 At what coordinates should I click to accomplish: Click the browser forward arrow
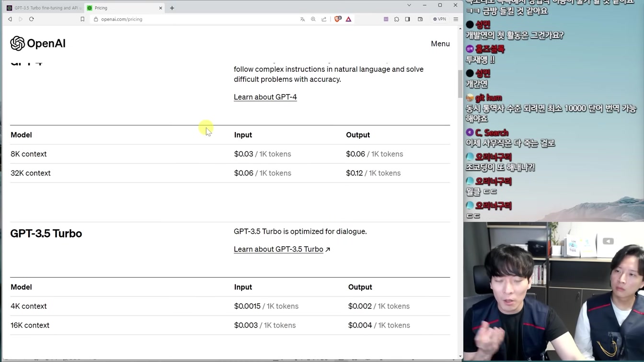point(21,19)
